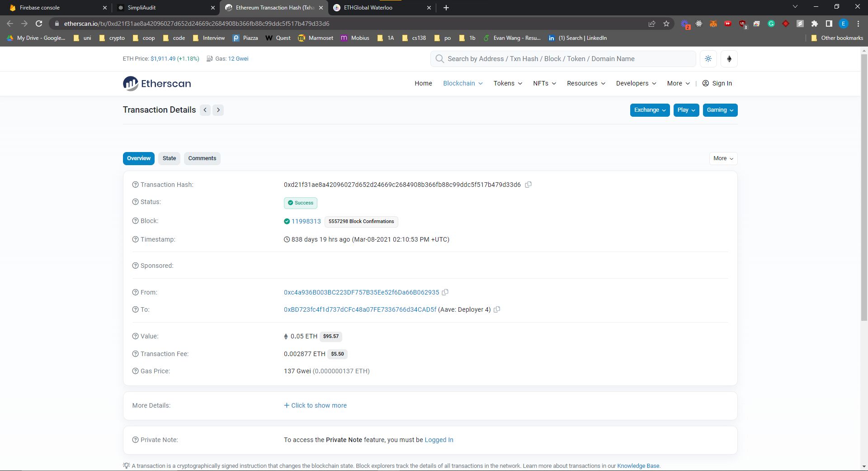Image resolution: width=868 pixels, height=471 pixels.
Task: Open the Chrome extensions puzzle icon
Action: pyautogui.click(x=815, y=24)
